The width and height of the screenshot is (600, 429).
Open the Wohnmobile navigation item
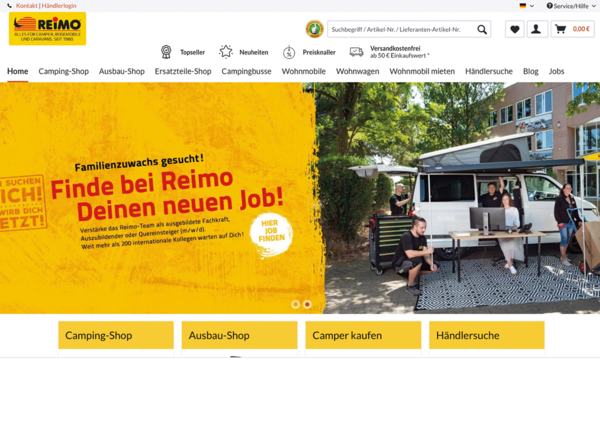tap(303, 71)
